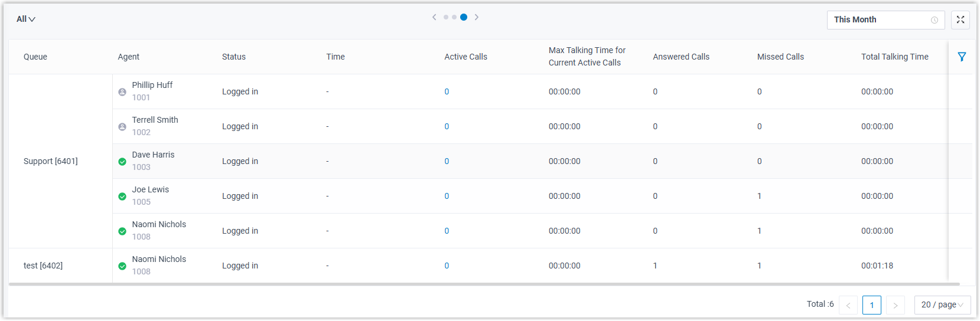980x321 pixels.
Task: Click the next page arrow in pagination
Action: (896, 305)
